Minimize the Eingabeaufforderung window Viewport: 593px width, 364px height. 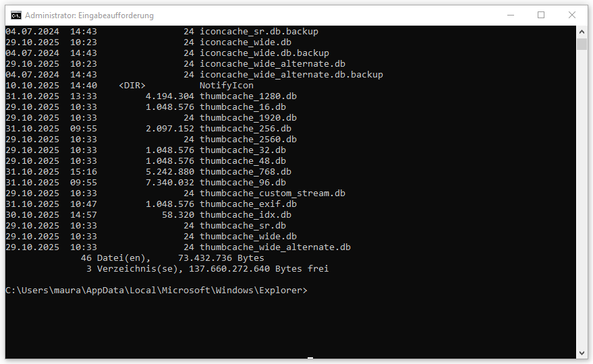tap(511, 15)
